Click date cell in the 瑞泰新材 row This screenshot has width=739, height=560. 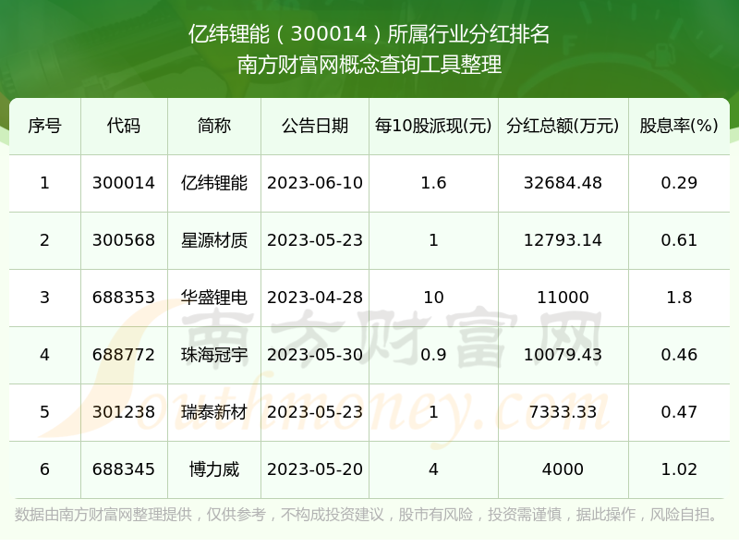[x=315, y=412]
